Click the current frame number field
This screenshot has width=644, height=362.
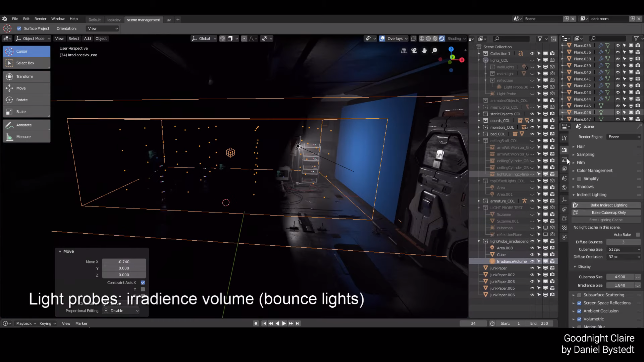point(473,323)
